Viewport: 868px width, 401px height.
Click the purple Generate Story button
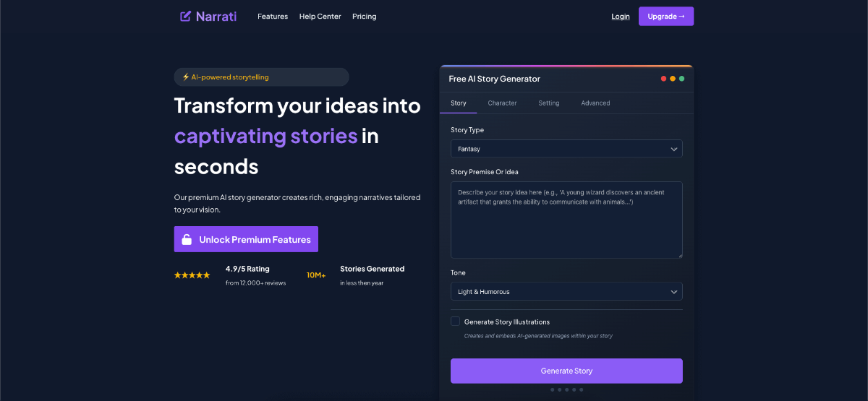pyautogui.click(x=566, y=371)
